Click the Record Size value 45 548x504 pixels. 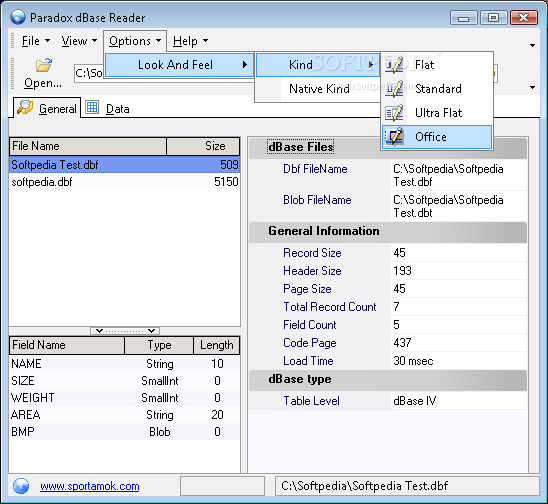tap(399, 253)
